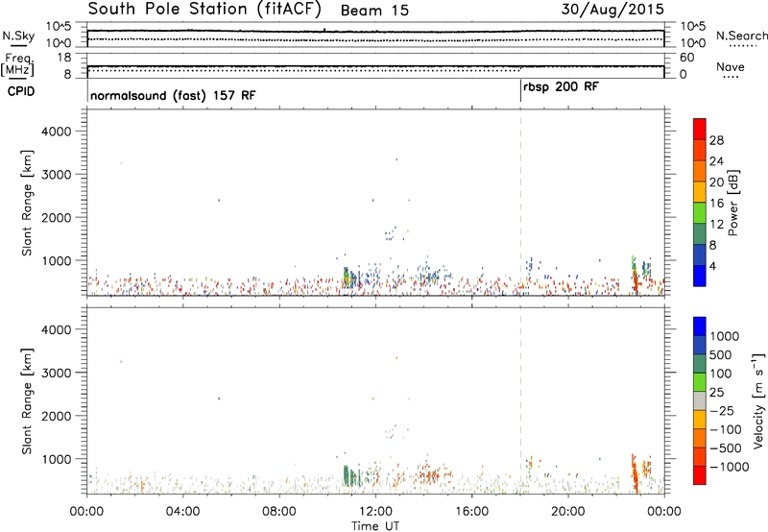Select the 'Beam 15' label

[x=374, y=11]
